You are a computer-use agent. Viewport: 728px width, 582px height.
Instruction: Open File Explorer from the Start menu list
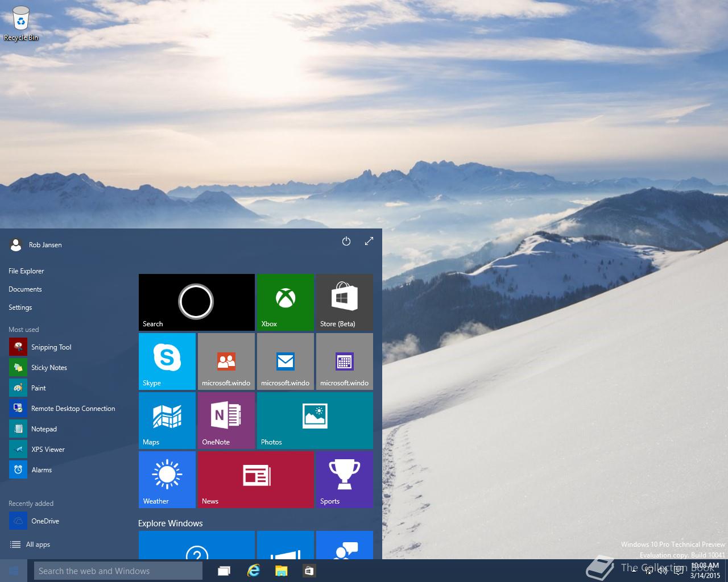[x=26, y=271]
